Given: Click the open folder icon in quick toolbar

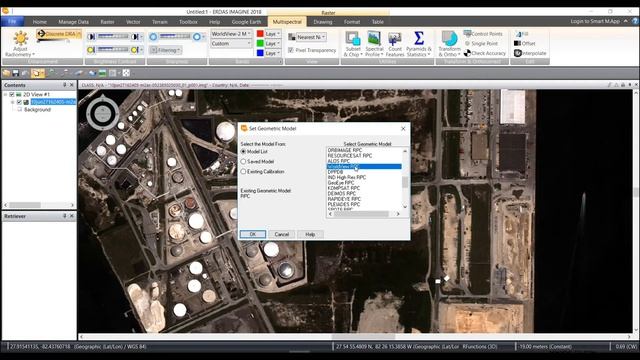Looking at the screenshot, I should (6, 73).
